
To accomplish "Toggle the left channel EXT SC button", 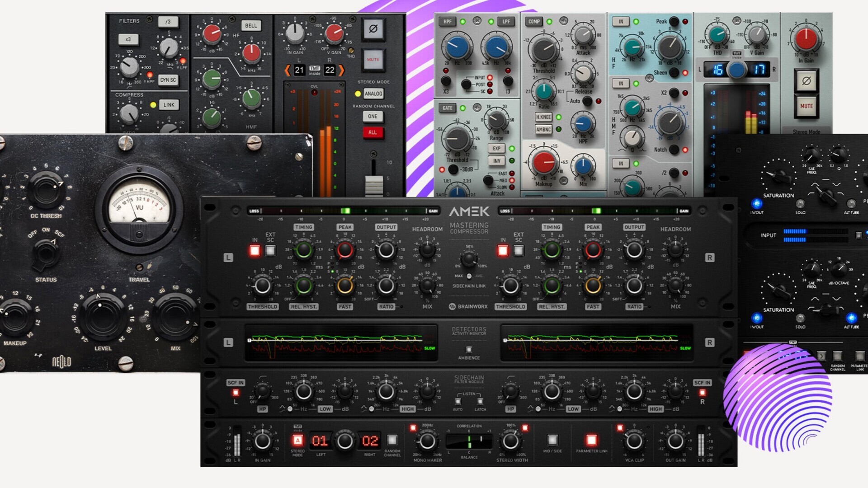I will (x=270, y=251).
